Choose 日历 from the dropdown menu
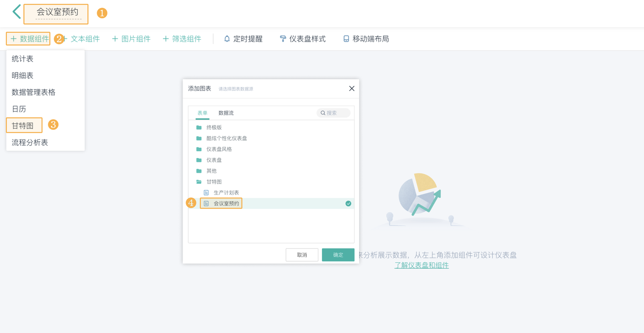Viewport: 644px width, 333px height. (x=45, y=109)
